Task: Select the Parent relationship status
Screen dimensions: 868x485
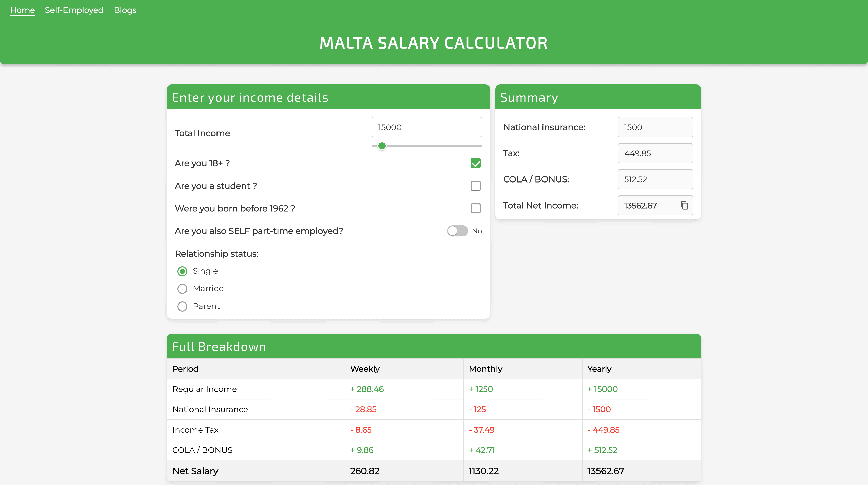Action: (182, 306)
